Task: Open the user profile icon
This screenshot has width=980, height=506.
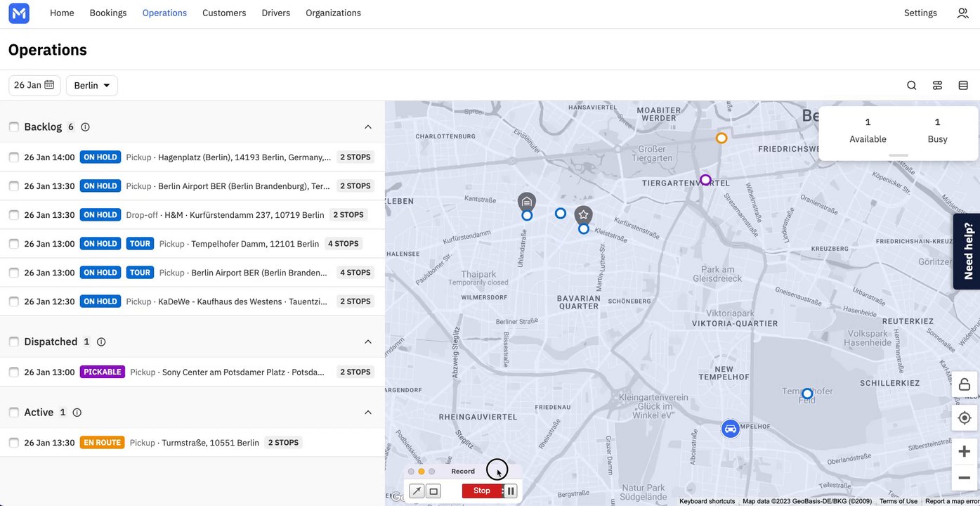Action: [x=962, y=13]
